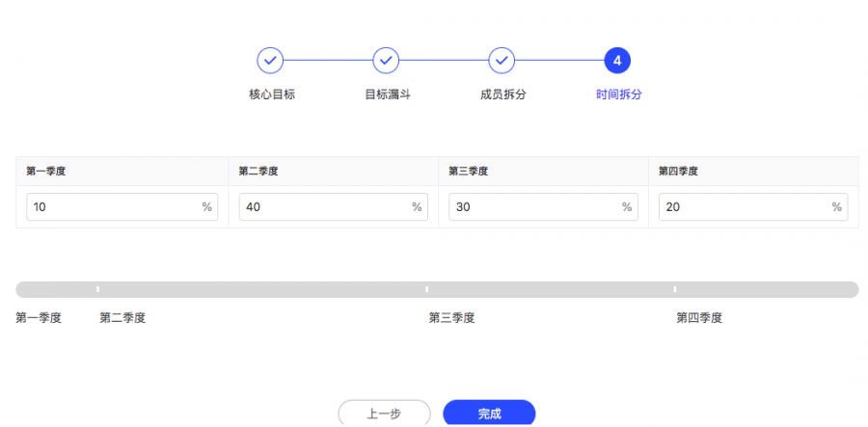Open the 目标漏斗 step label
This screenshot has height=427, width=868.
coord(388,94)
